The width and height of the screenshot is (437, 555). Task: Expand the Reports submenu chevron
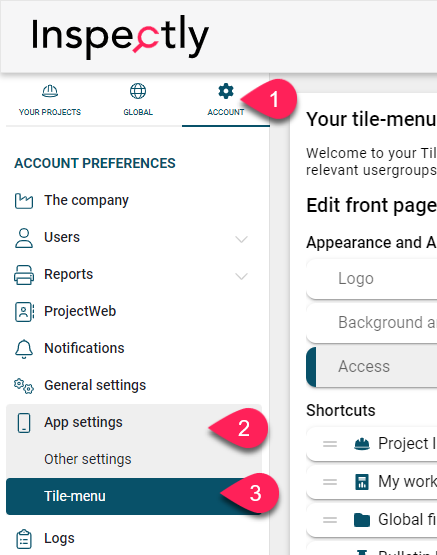[241, 276]
